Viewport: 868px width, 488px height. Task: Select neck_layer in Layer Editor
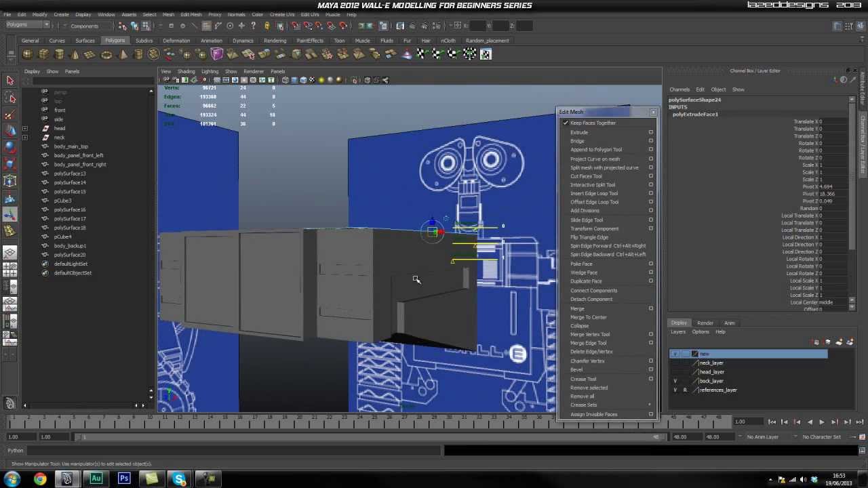click(711, 363)
